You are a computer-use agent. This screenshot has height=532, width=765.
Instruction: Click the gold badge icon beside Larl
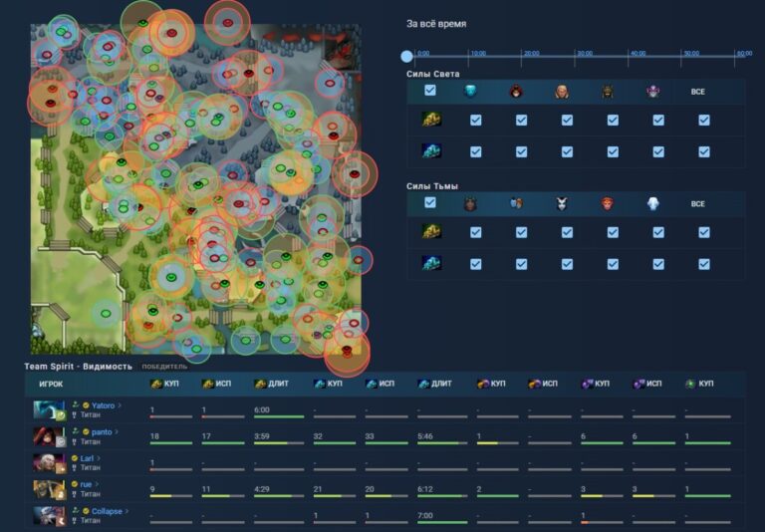pyautogui.click(x=75, y=458)
